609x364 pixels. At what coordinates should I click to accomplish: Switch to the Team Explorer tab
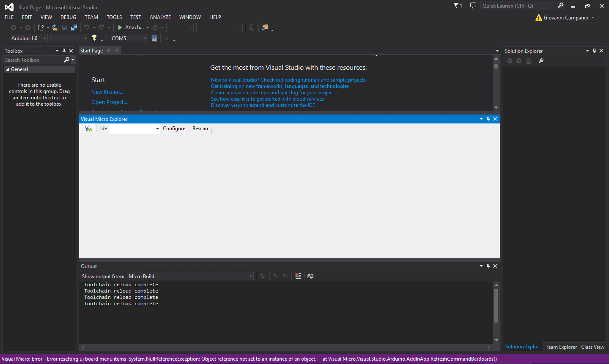(561, 347)
